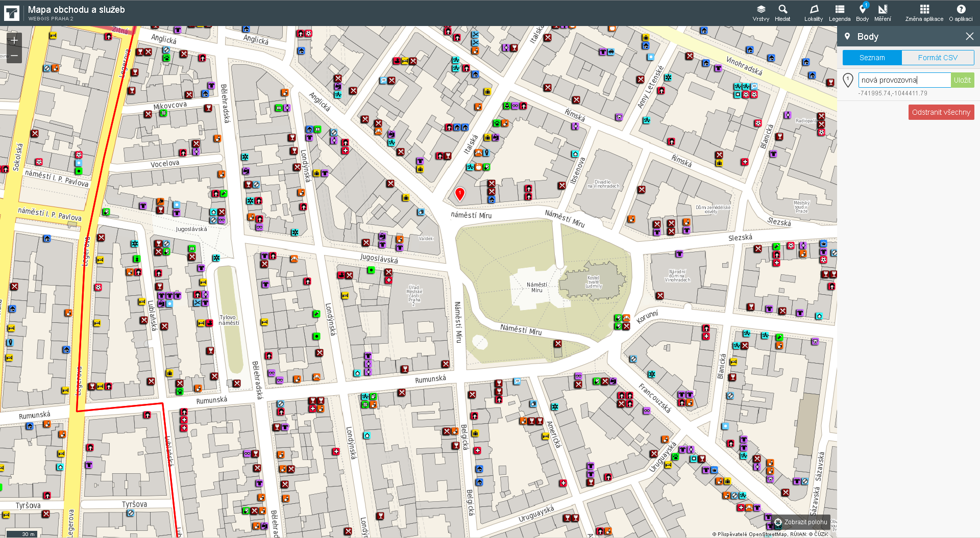Click the Ibsenova street label
The width and height of the screenshot is (980, 538).
click(x=577, y=170)
